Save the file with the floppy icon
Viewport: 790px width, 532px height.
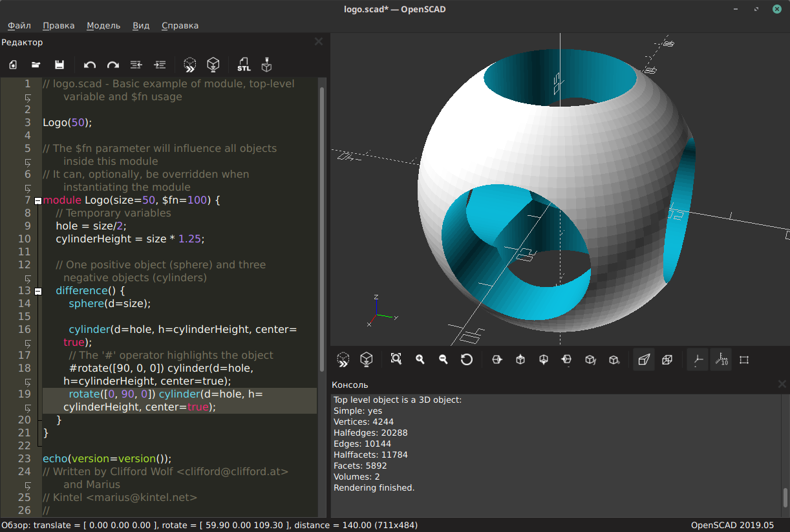click(59, 65)
